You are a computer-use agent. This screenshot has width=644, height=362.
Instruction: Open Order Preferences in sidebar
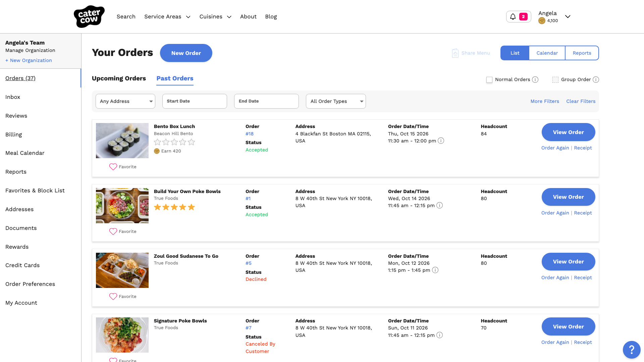tap(30, 284)
